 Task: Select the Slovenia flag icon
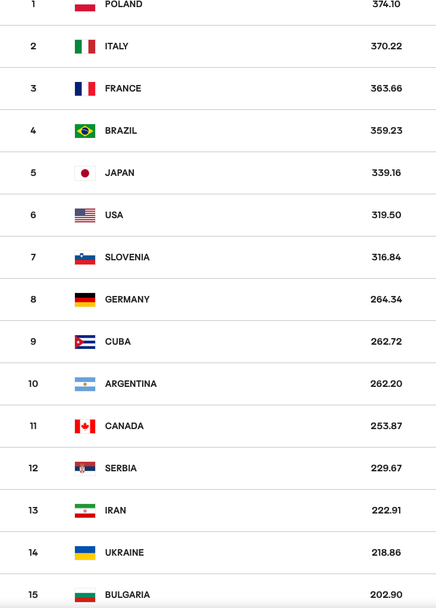coord(85,258)
